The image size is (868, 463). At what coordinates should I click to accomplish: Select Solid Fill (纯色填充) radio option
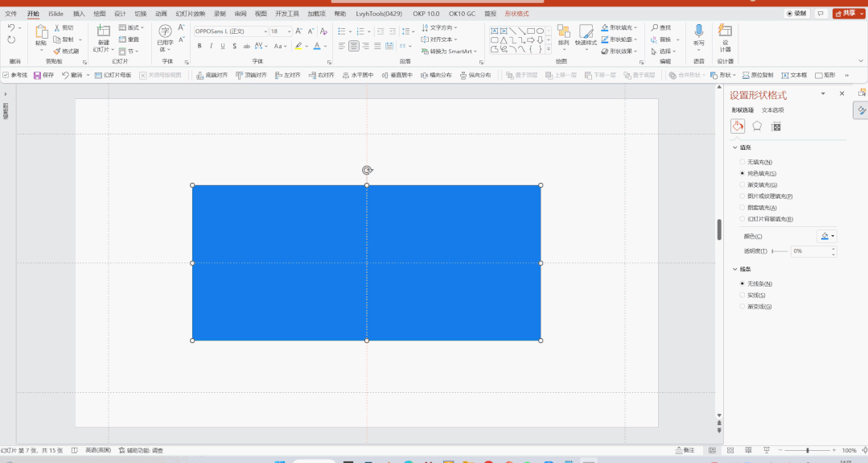pyautogui.click(x=743, y=173)
